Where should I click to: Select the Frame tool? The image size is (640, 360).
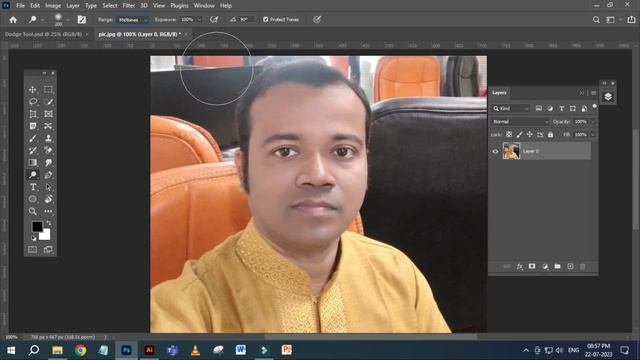[48, 114]
